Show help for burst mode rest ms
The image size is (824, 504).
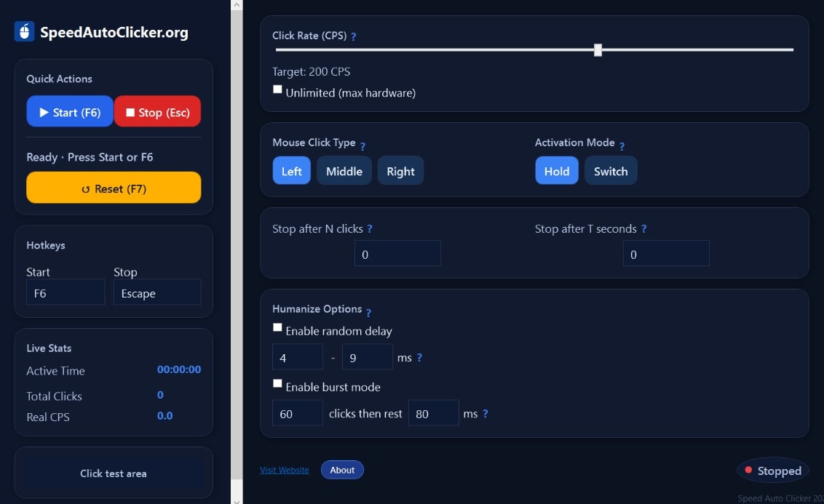(x=486, y=414)
